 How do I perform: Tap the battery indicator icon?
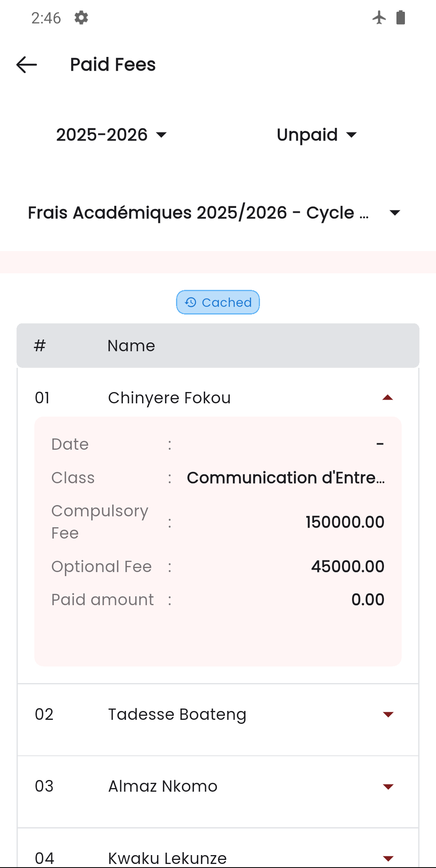[400, 17]
